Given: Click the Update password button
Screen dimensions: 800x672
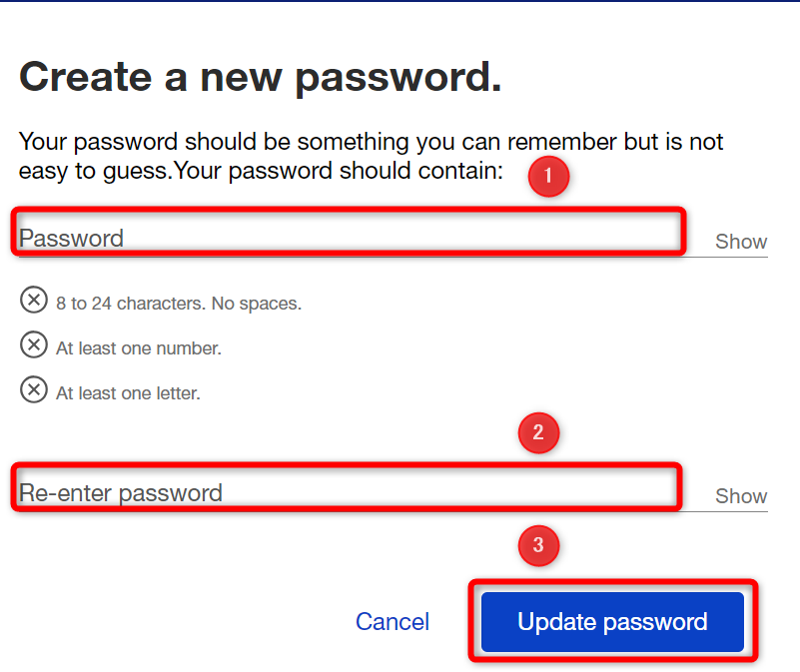Looking at the screenshot, I should (612, 621).
